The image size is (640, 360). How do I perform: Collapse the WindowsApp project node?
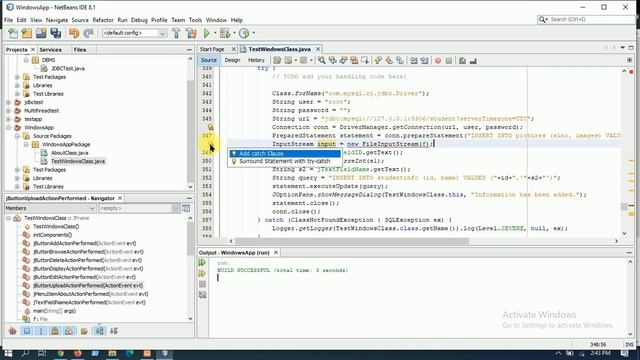point(9,128)
